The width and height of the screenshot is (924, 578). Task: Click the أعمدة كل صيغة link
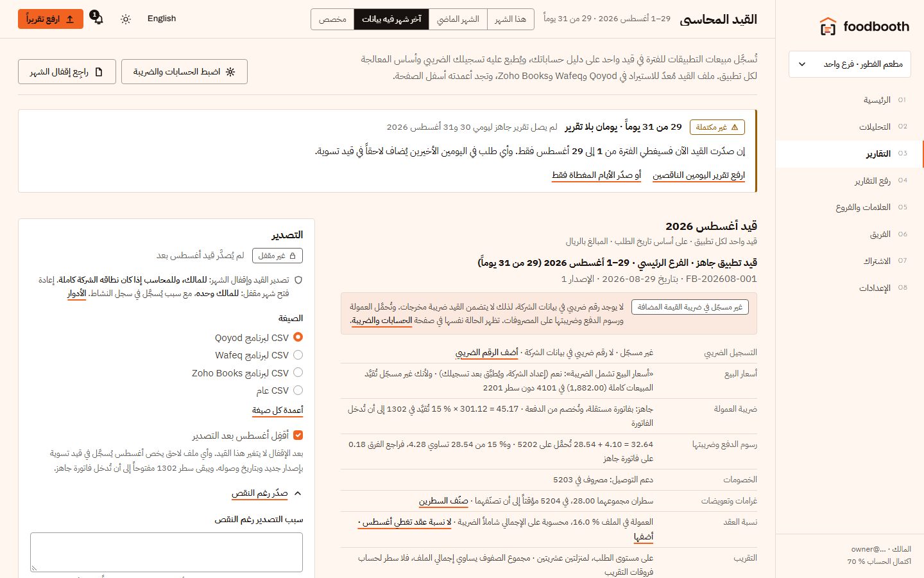278,410
